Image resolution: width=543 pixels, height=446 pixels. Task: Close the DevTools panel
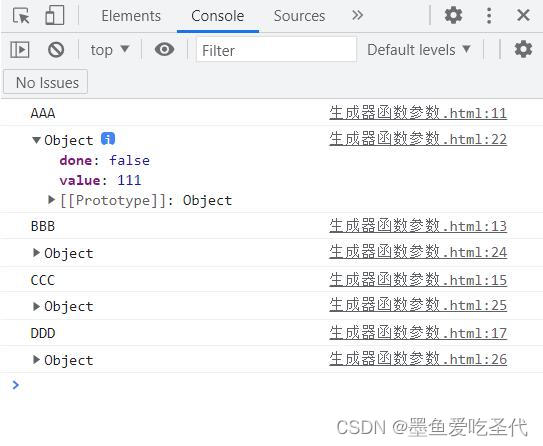(x=523, y=15)
